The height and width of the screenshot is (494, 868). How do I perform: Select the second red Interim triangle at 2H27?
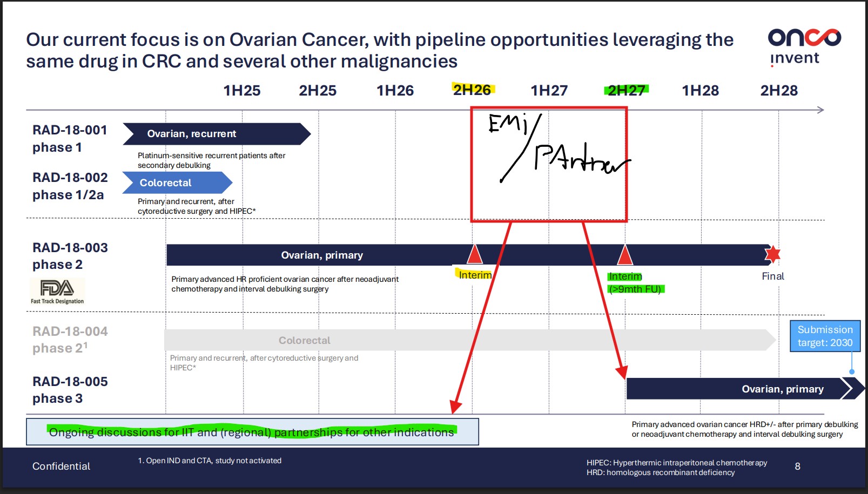click(x=625, y=255)
